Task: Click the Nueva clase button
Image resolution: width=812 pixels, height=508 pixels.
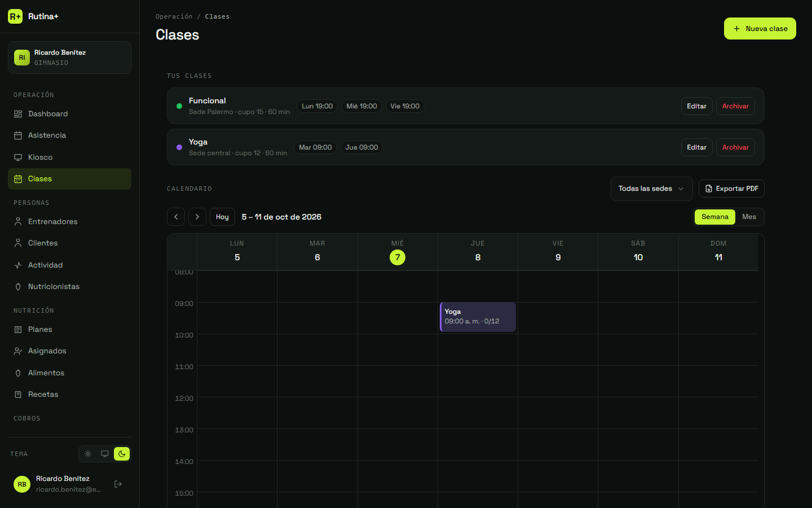Action: coord(760,29)
